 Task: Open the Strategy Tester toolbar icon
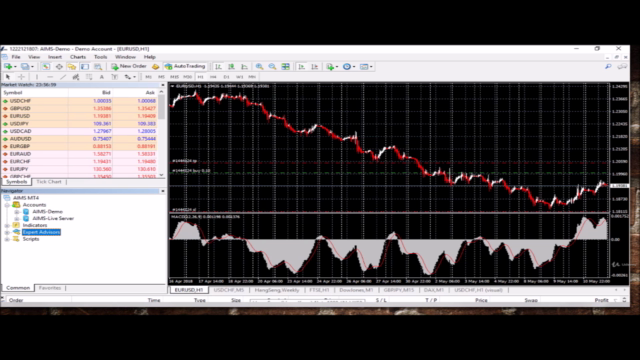pos(98,67)
